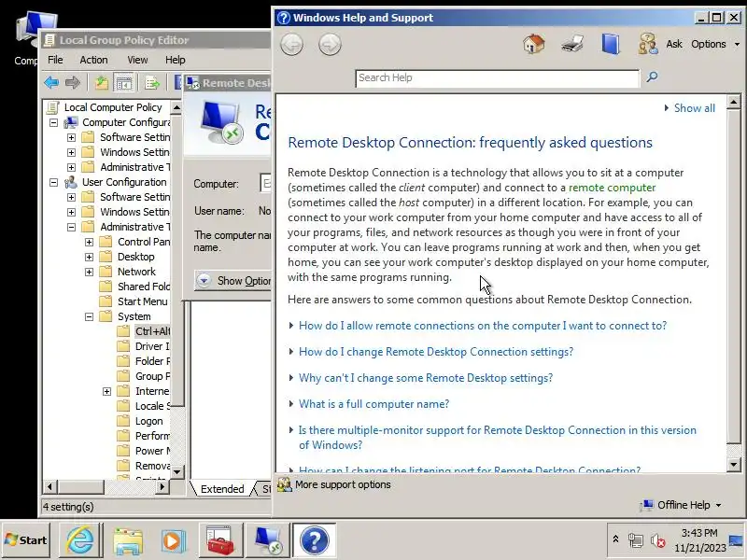Open 'Why can't I change some Remote Desktop settings'

pyautogui.click(x=426, y=378)
